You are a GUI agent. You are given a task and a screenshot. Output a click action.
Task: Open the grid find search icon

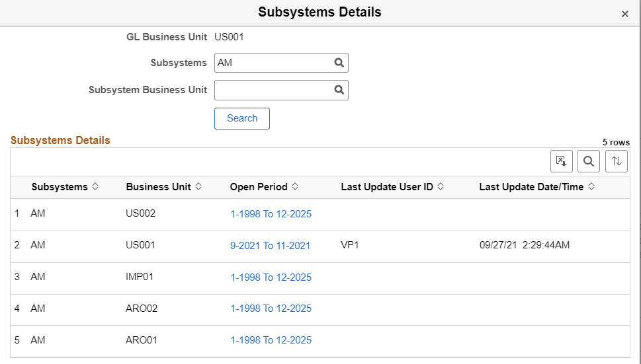pos(589,161)
